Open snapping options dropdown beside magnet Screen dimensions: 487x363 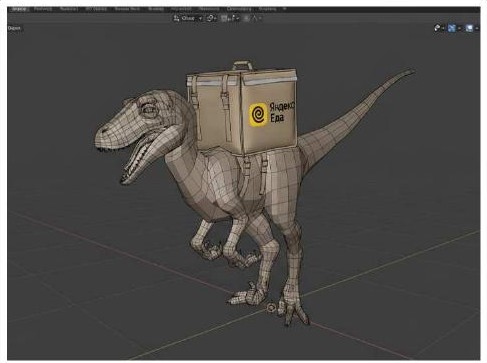[x=234, y=18]
